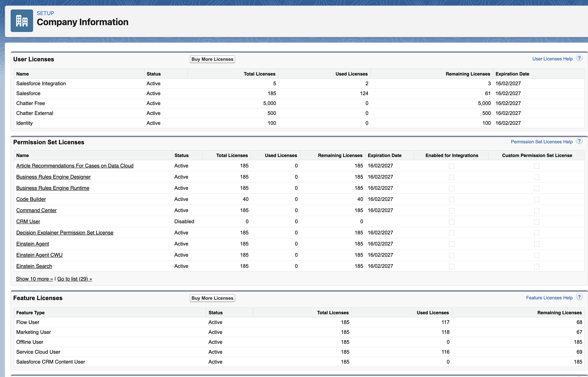Select the Chatter Free license row name
Image resolution: width=588 pixels, height=377 pixels.
coord(31,103)
